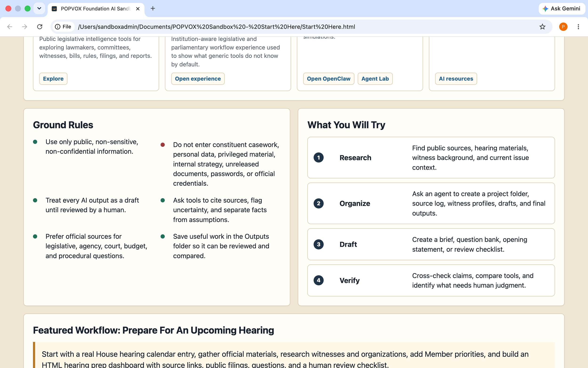Select the POPVOX Foundation AI Sandbox tab
This screenshot has width=588, height=368.
pos(96,9)
